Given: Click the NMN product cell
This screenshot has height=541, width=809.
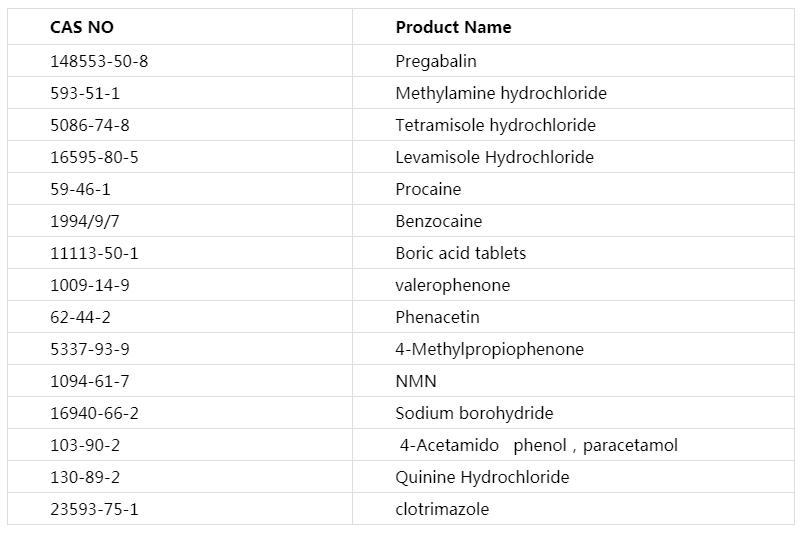Looking at the screenshot, I should [416, 381].
